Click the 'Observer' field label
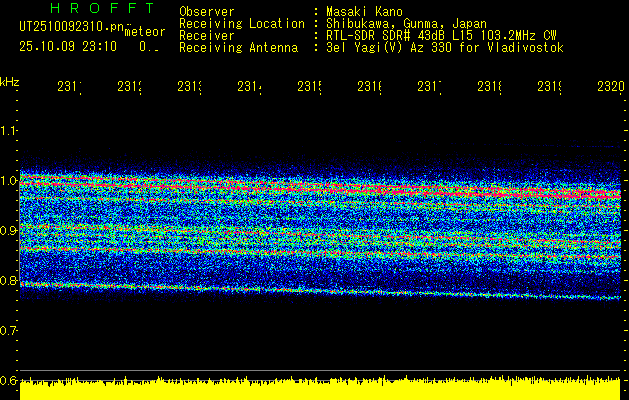Image resolution: width=629 pixels, height=400 pixels. click(207, 11)
